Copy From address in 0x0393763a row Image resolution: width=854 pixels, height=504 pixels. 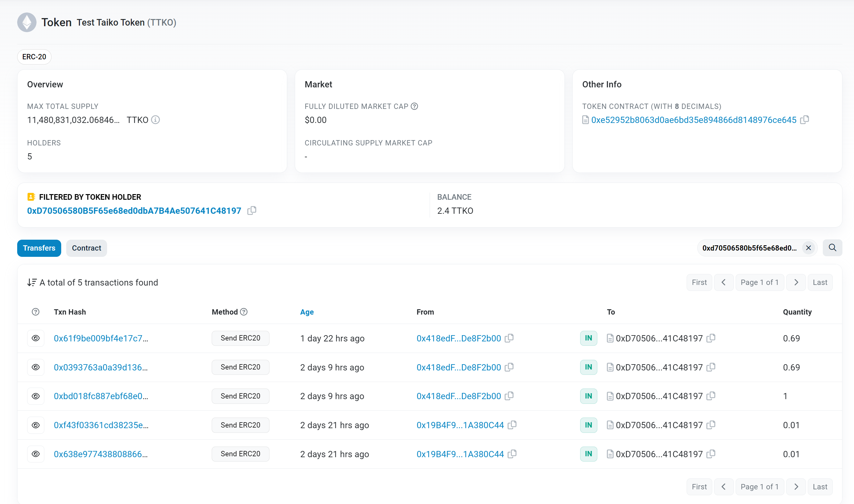pos(509,367)
